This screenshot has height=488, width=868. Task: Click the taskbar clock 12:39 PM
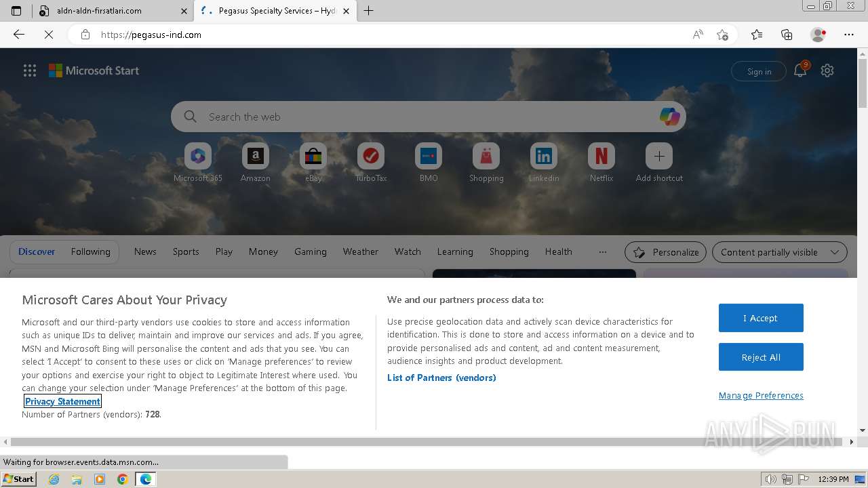[x=833, y=479]
